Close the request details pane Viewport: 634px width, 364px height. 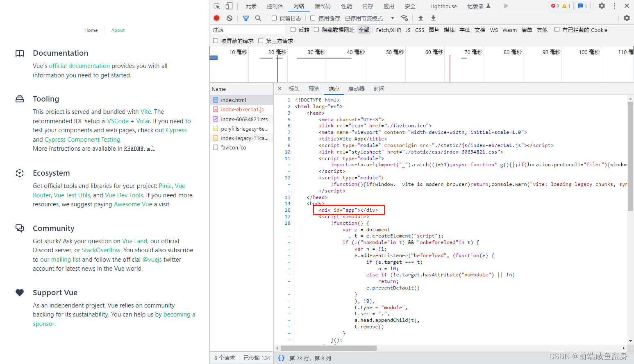click(280, 88)
